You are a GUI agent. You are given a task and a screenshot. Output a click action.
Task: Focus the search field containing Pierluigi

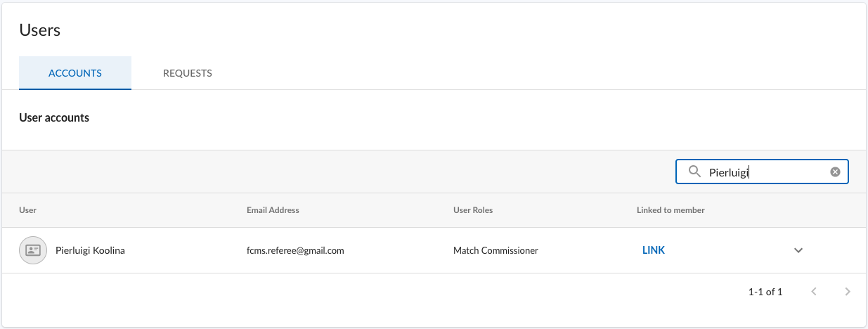point(766,172)
